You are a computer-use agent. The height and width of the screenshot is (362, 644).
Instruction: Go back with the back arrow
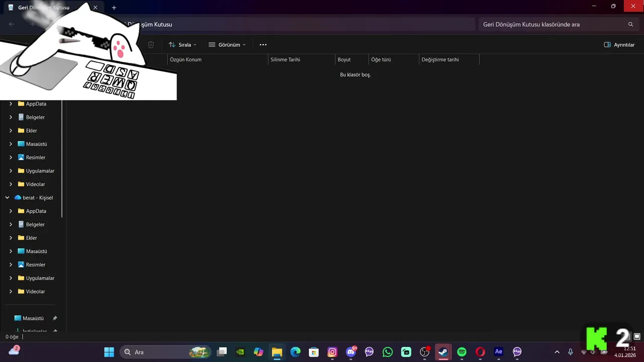pyautogui.click(x=12, y=24)
